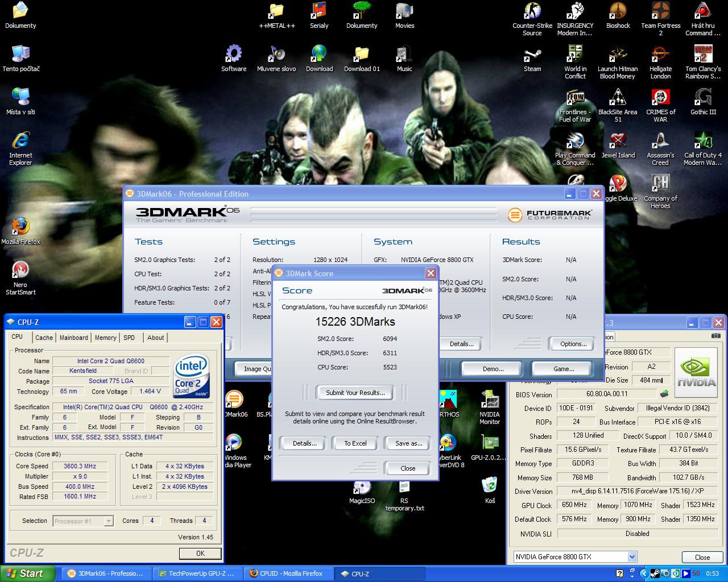
Task: Open the RS temporary.txt file icon
Action: click(x=404, y=495)
